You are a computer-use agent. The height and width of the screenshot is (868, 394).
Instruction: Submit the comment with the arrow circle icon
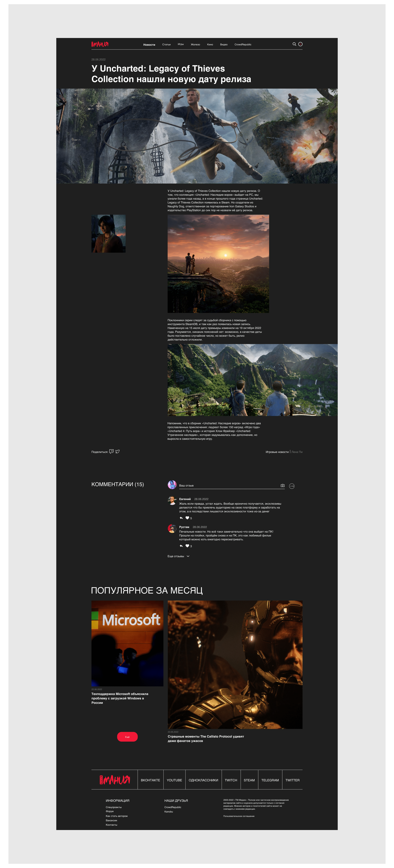(x=292, y=486)
